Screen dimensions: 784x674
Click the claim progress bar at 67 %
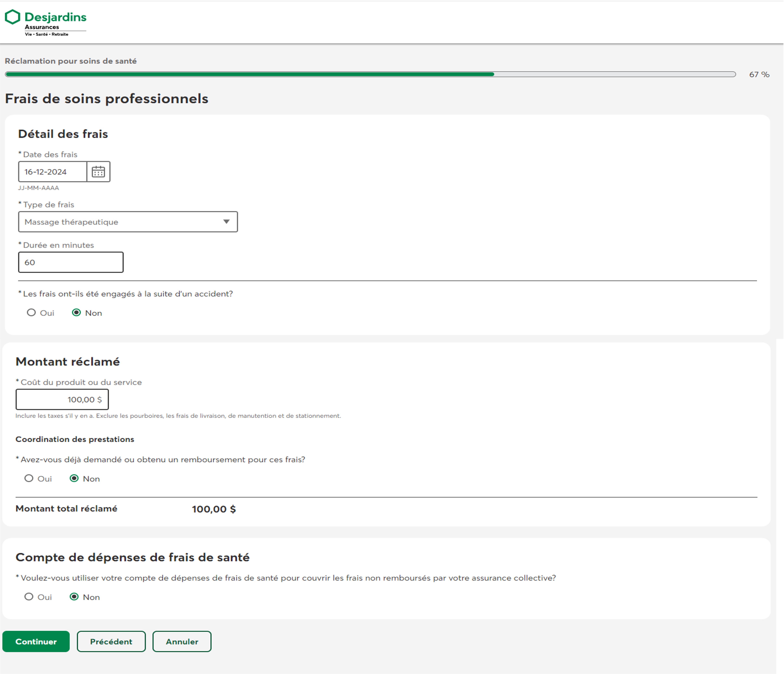[x=370, y=74]
